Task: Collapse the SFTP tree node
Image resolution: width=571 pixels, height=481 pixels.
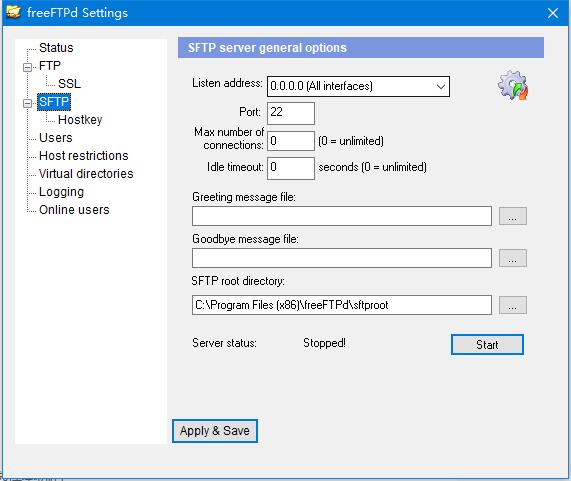Action: (x=27, y=103)
